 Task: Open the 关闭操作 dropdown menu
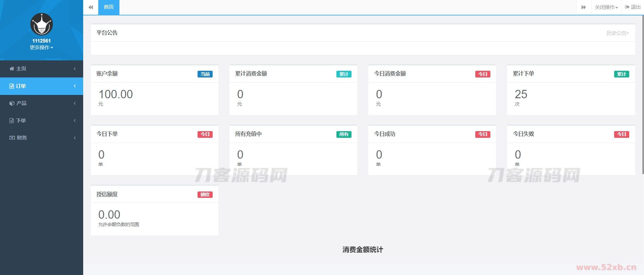606,7
